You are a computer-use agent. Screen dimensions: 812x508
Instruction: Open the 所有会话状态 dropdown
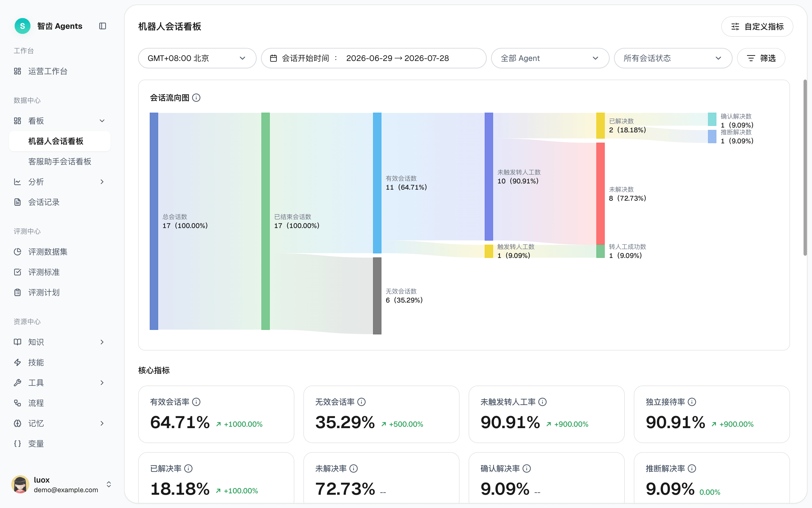(x=673, y=58)
